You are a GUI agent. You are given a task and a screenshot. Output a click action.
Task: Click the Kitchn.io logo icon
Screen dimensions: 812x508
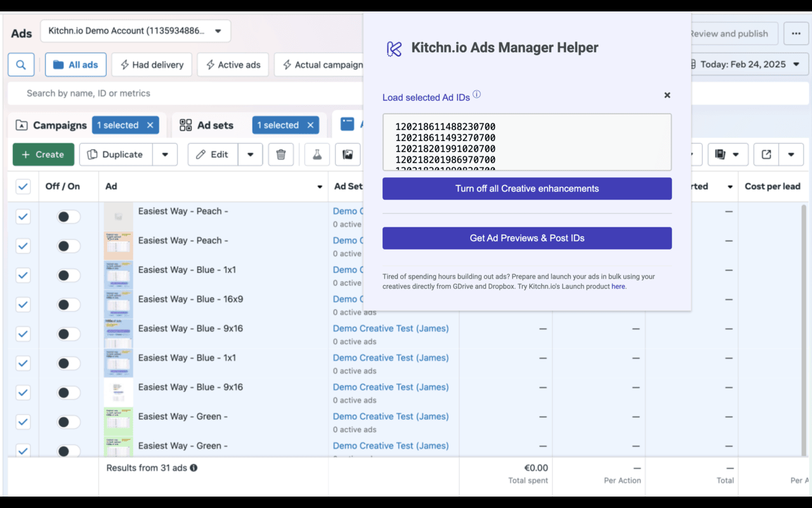click(393, 48)
